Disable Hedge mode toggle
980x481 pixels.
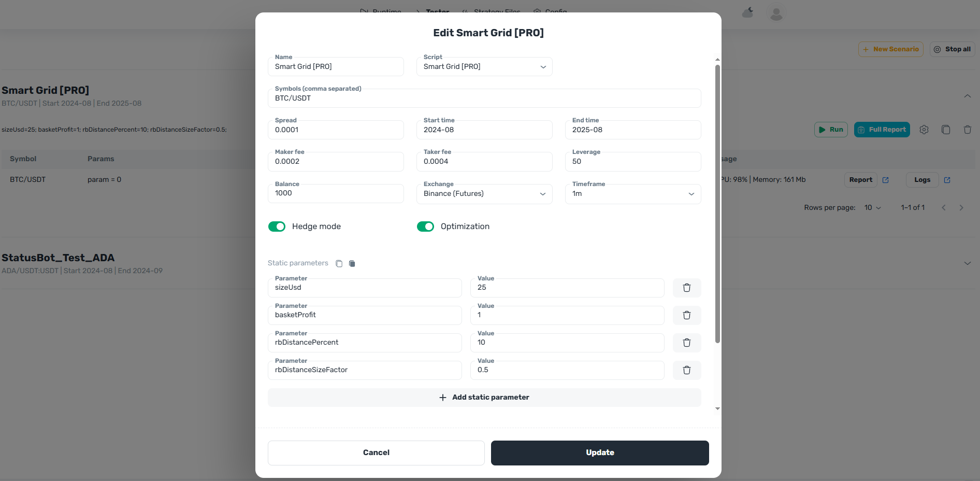pos(277,227)
